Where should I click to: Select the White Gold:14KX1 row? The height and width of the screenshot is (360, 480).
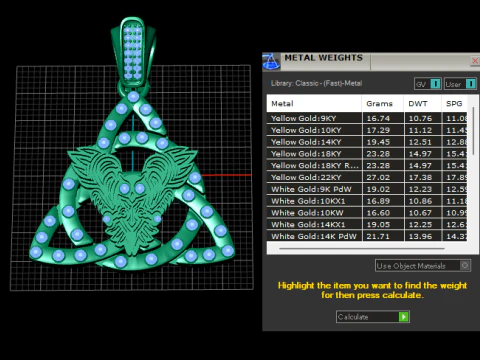[x=367, y=224]
